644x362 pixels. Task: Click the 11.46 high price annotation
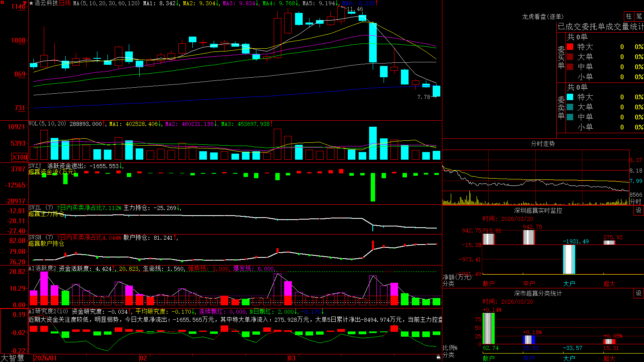point(355,9)
